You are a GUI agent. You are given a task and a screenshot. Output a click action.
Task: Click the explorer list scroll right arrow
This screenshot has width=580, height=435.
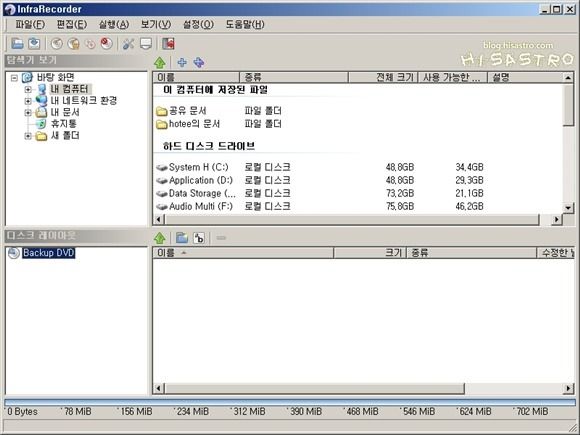[556, 220]
